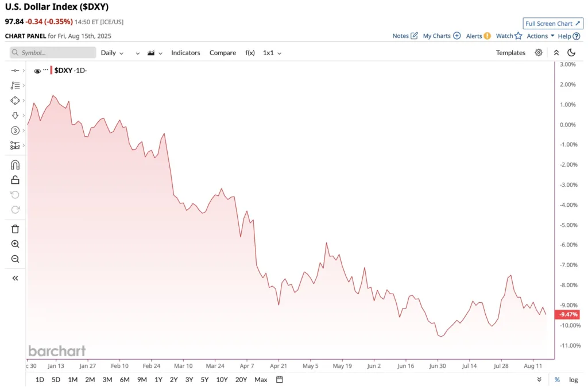588x389 pixels.
Task: Delete drawings with the trash icon
Action: 15,229
